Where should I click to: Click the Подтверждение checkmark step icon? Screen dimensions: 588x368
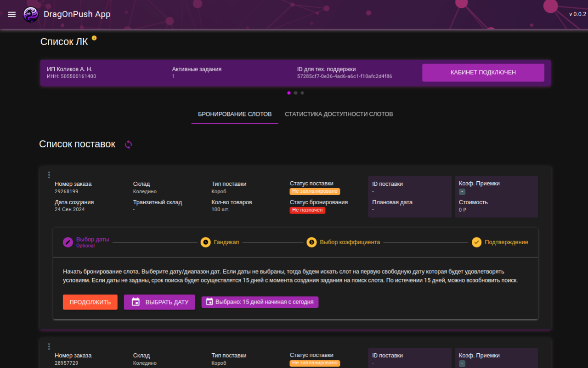tap(476, 242)
